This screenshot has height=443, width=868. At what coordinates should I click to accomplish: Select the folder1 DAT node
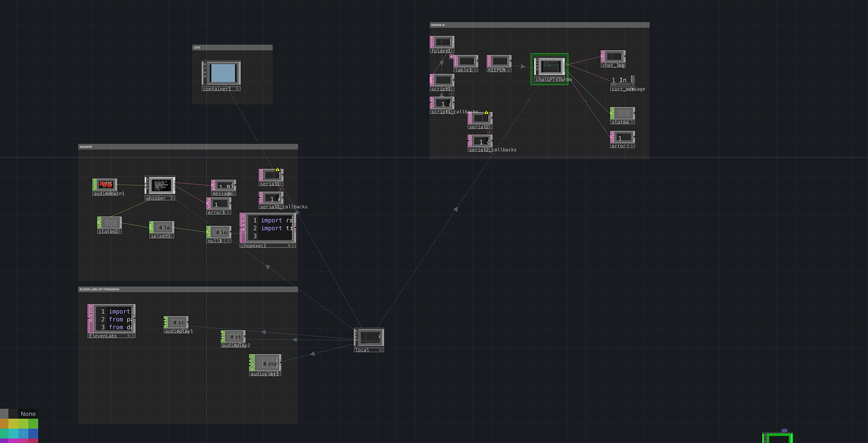442,42
